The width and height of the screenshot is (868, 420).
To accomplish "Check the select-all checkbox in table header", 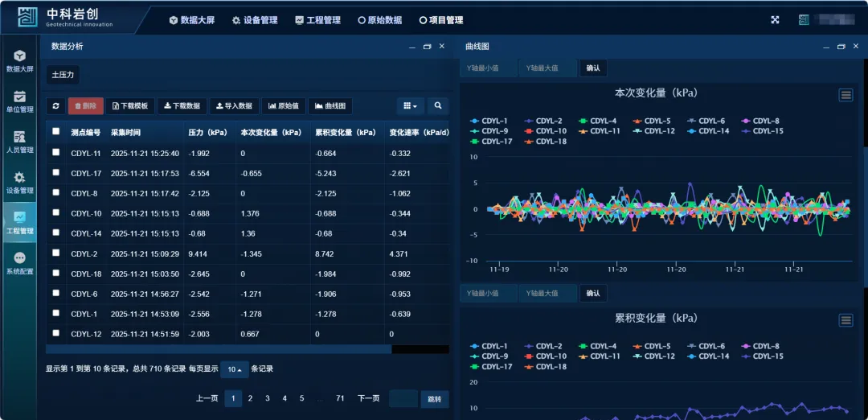I will [x=55, y=131].
